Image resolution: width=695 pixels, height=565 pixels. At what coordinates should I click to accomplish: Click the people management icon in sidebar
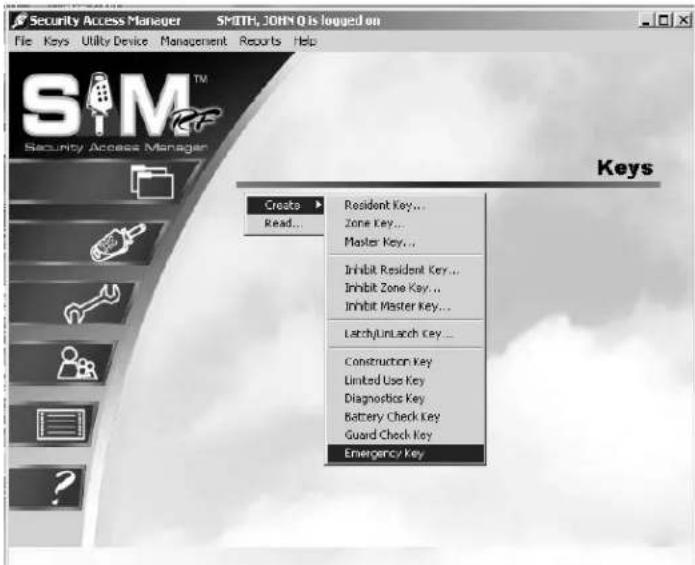[x=77, y=363]
